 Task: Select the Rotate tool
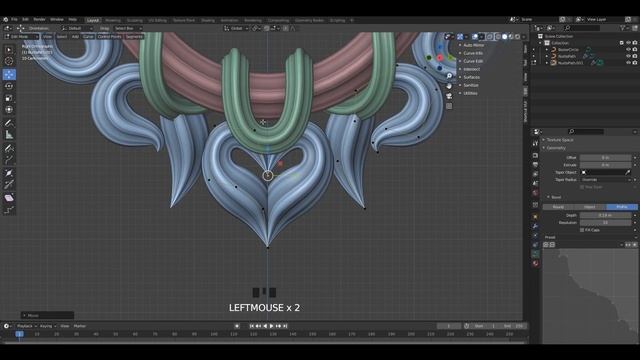point(9,86)
